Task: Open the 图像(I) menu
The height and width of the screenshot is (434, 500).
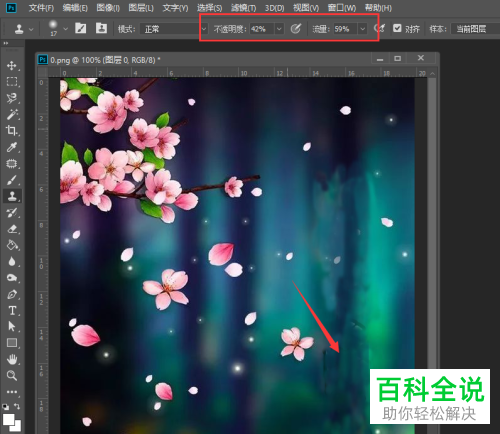Action: pos(108,8)
